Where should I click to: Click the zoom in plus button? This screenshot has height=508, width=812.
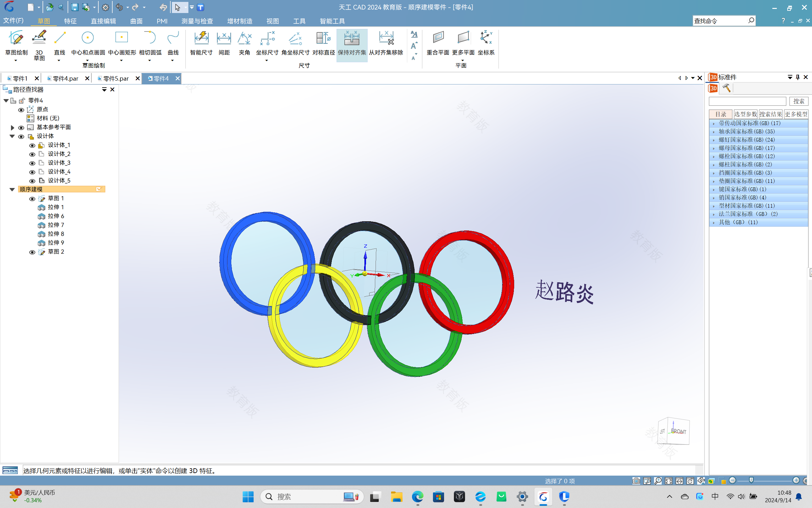(796, 480)
